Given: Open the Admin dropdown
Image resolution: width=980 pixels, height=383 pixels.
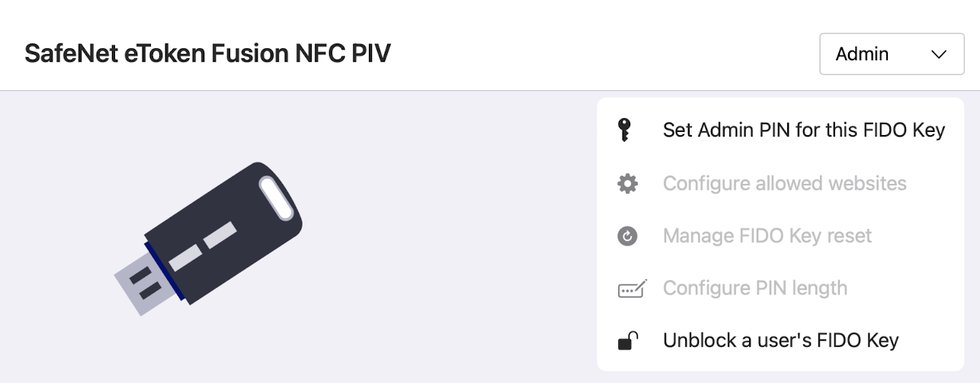Looking at the screenshot, I should click(892, 54).
